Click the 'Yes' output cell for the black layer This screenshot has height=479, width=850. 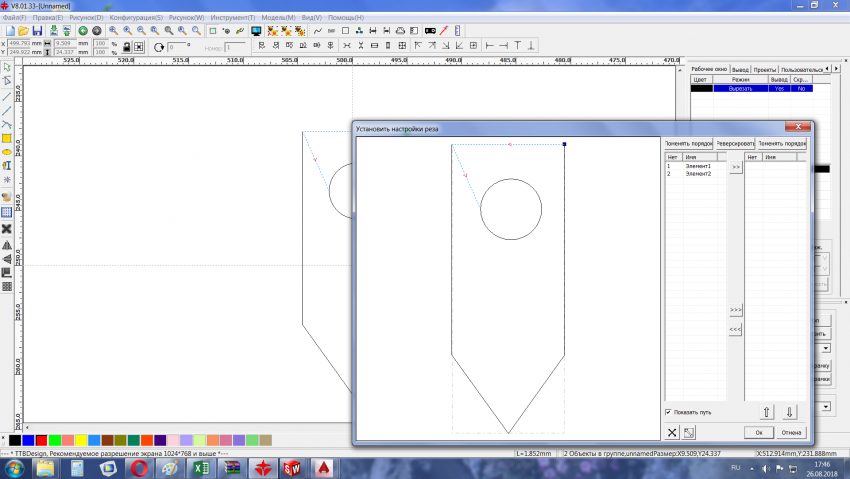(x=779, y=88)
